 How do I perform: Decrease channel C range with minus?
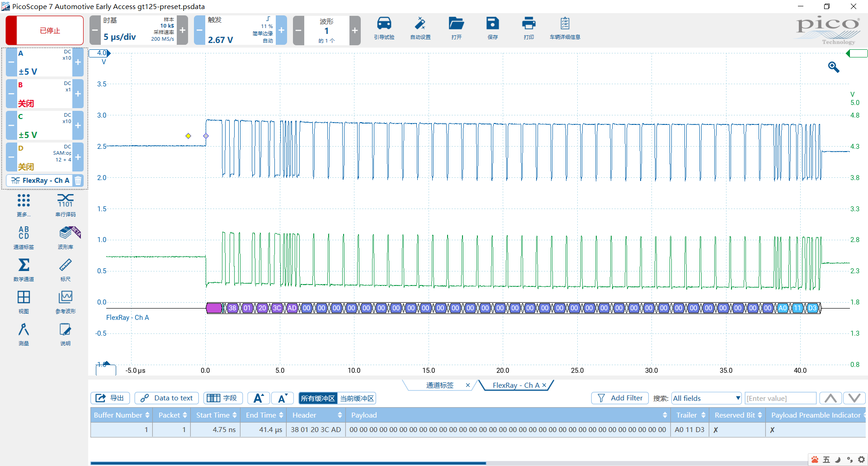pyautogui.click(x=11, y=125)
